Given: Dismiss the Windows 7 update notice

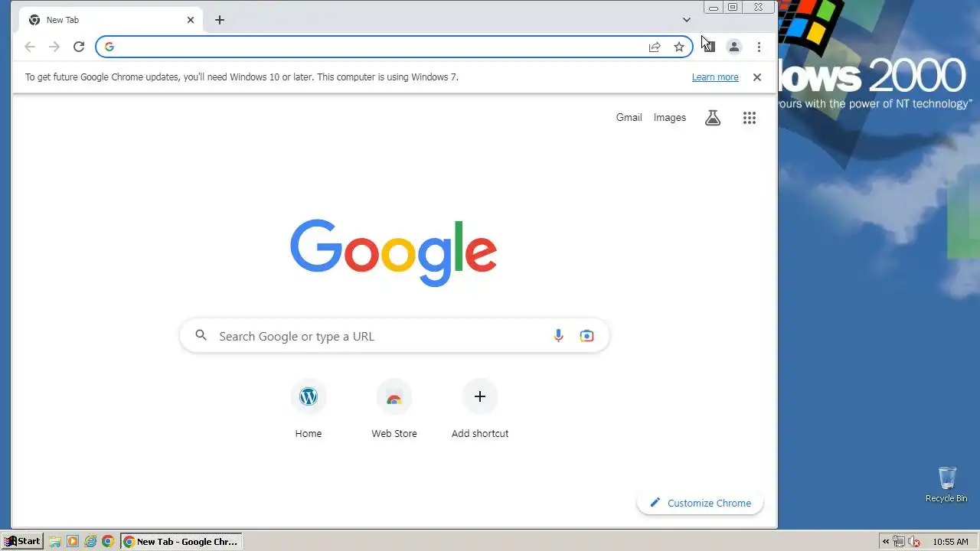Looking at the screenshot, I should 757,77.
